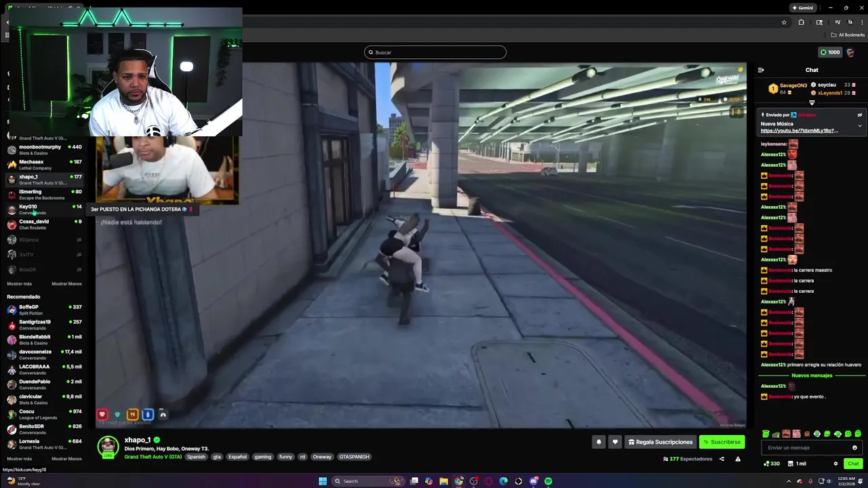Open emoji picker in message box
Viewport: 868px width, 488px height.
pos(854,447)
